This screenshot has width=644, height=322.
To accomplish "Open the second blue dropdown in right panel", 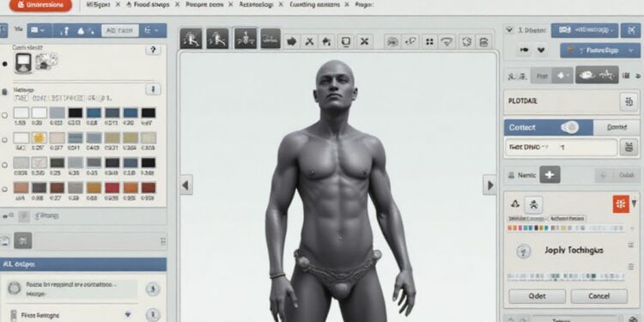I will [x=599, y=51].
